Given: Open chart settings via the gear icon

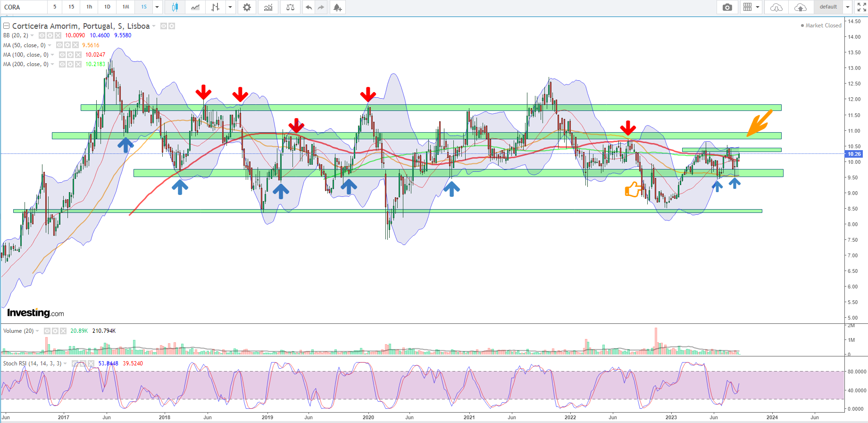Looking at the screenshot, I should [247, 7].
